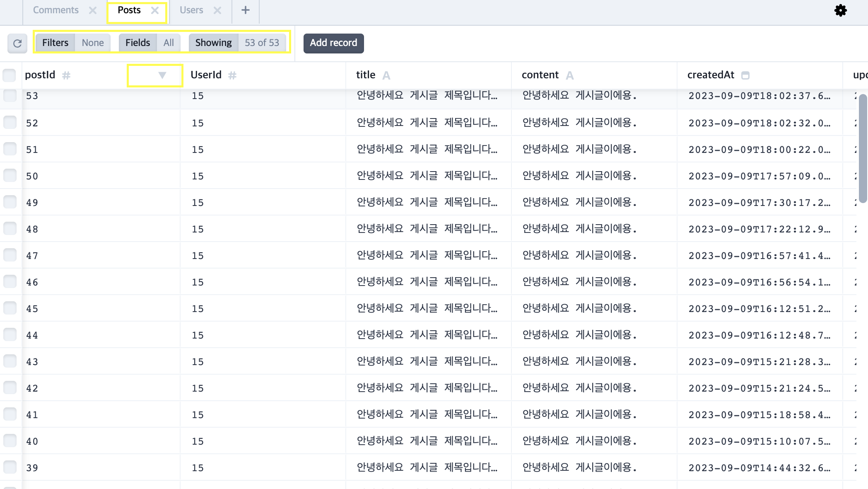868x489 pixels.
Task: Click postId sort descending arrow
Action: pos(162,75)
